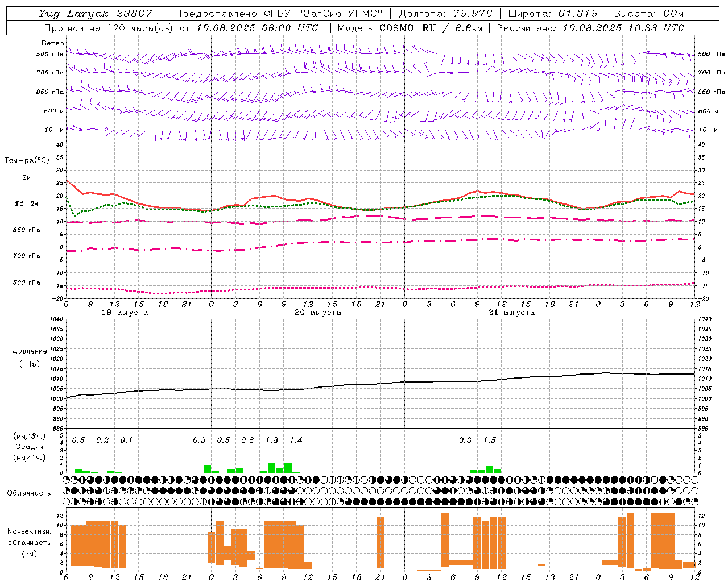Screen dimensions: 728x582
Task: Click the Долгота: 79.976 header value
Action: tap(445, 14)
